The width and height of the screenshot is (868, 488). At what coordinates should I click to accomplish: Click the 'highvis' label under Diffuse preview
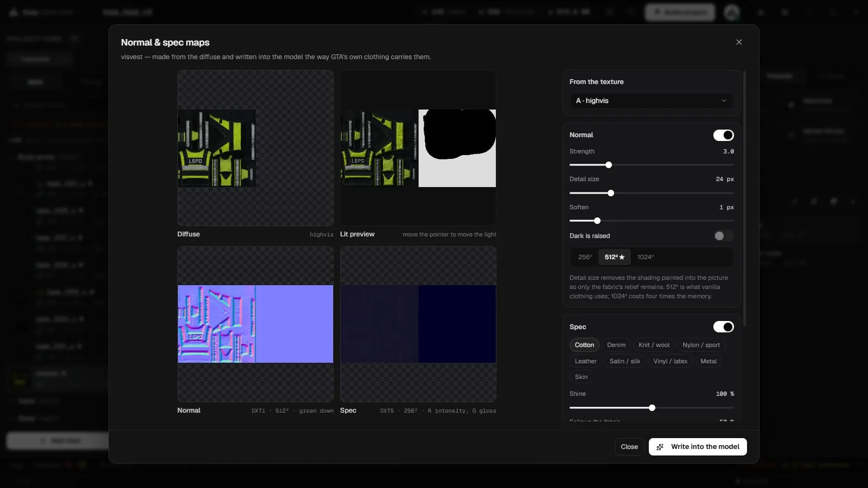click(322, 235)
